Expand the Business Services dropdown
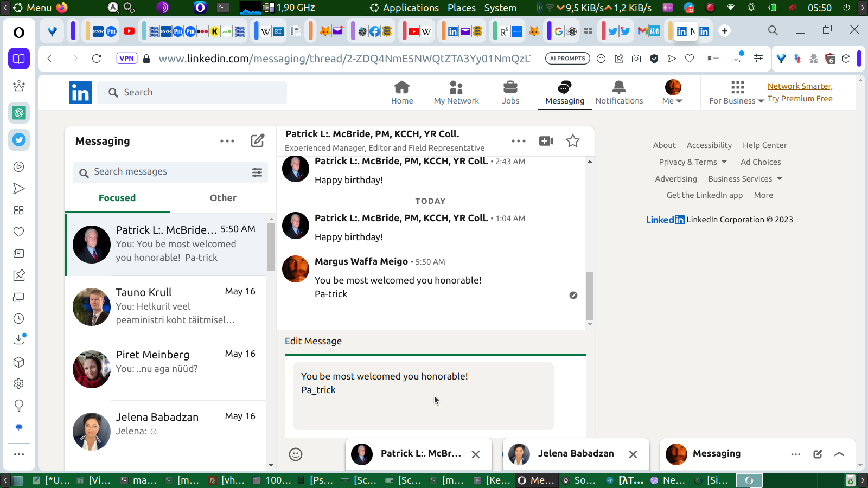 (x=745, y=179)
